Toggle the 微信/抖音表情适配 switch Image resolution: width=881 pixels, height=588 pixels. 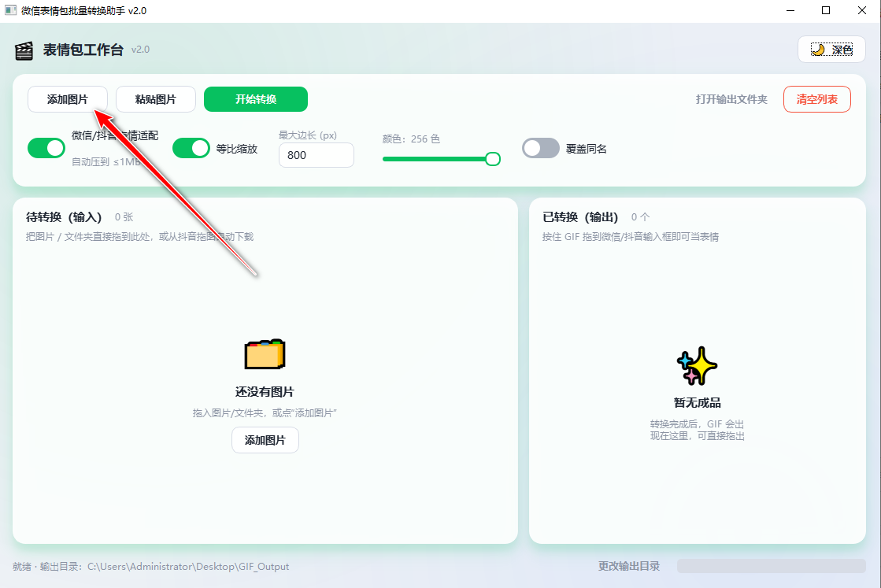[46, 148]
